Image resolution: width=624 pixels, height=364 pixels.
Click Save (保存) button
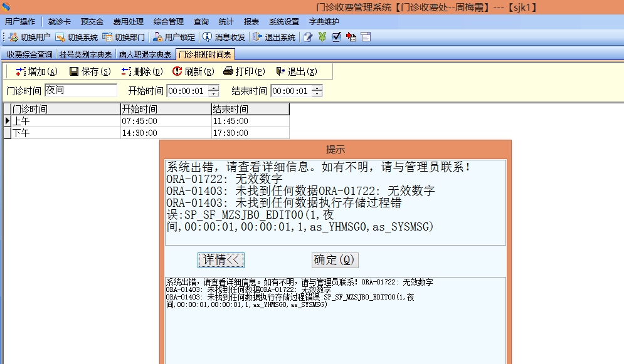pyautogui.click(x=90, y=71)
